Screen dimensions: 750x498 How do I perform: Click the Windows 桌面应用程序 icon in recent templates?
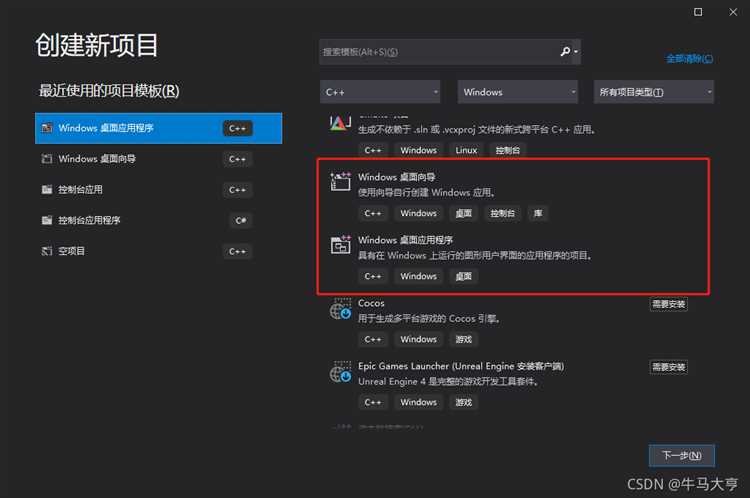(47, 128)
